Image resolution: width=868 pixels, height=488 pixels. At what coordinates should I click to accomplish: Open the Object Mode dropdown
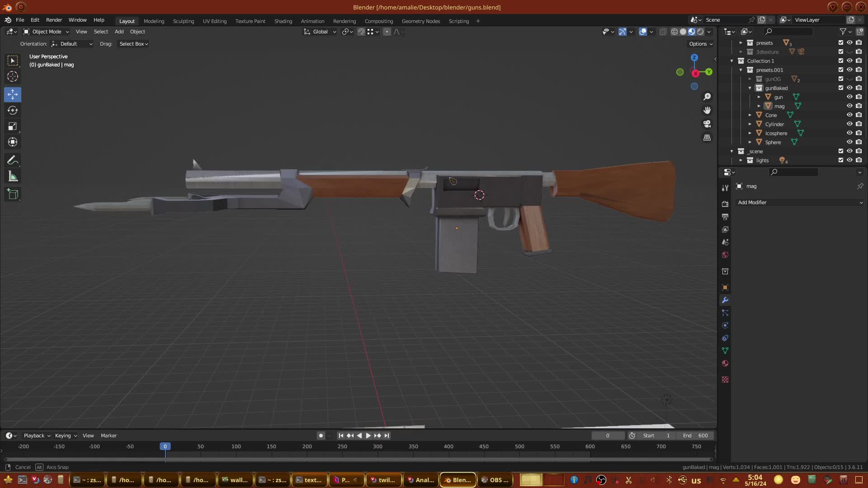click(46, 32)
